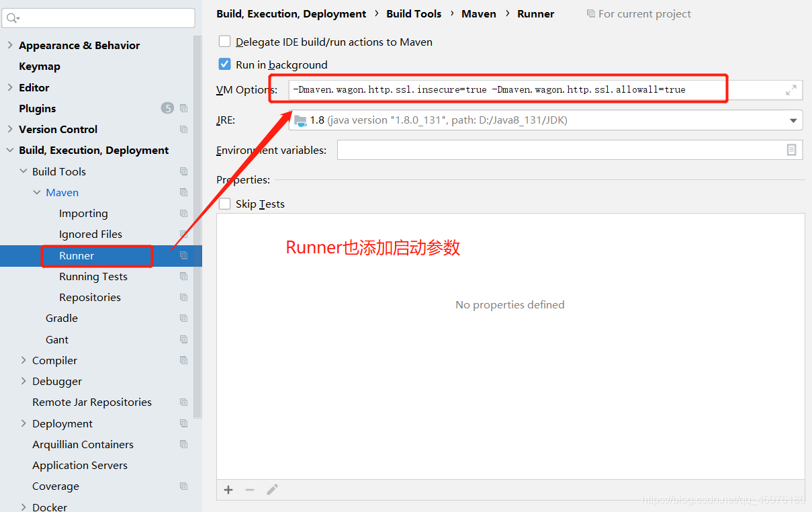This screenshot has height=512, width=812.
Task: Click the search magnifier icon in settings search
Action: point(12,18)
